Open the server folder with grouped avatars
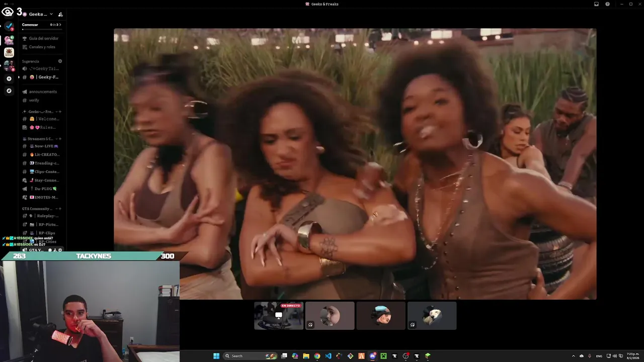 (x=9, y=65)
